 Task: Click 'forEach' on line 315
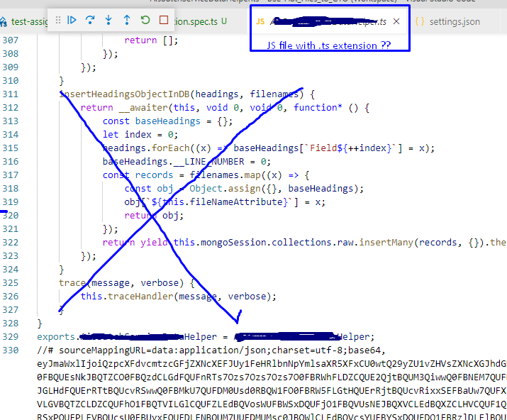coord(170,148)
